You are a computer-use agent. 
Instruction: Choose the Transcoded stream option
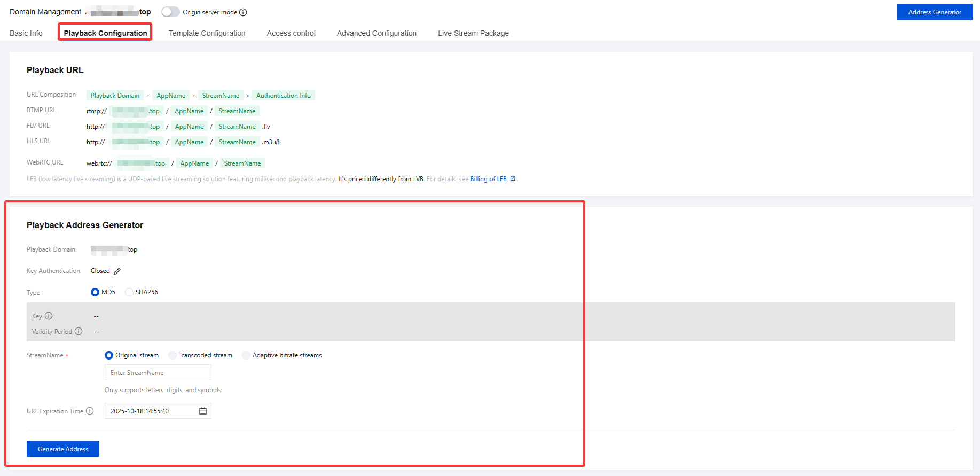click(x=173, y=355)
